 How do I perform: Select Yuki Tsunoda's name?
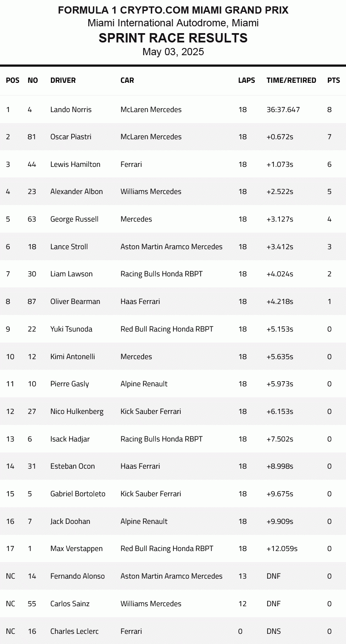[71, 329]
